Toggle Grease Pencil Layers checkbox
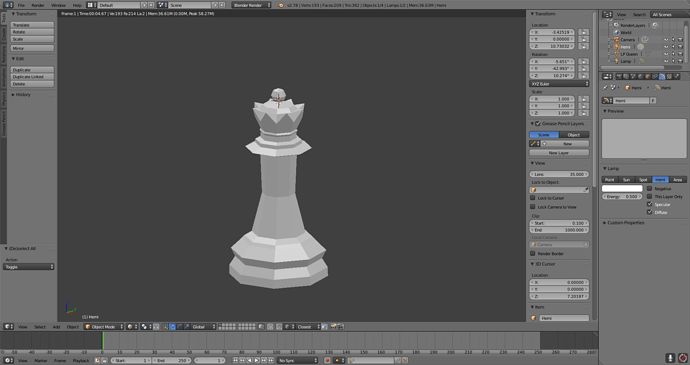This screenshot has height=365, width=690. pyautogui.click(x=538, y=124)
